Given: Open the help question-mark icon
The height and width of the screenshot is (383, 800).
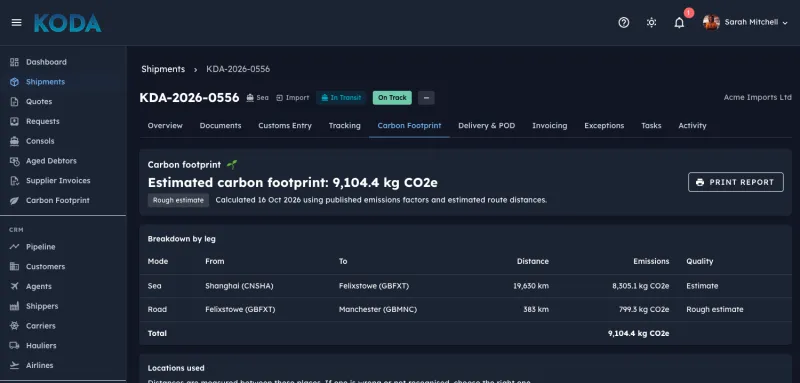Looking at the screenshot, I should 623,22.
